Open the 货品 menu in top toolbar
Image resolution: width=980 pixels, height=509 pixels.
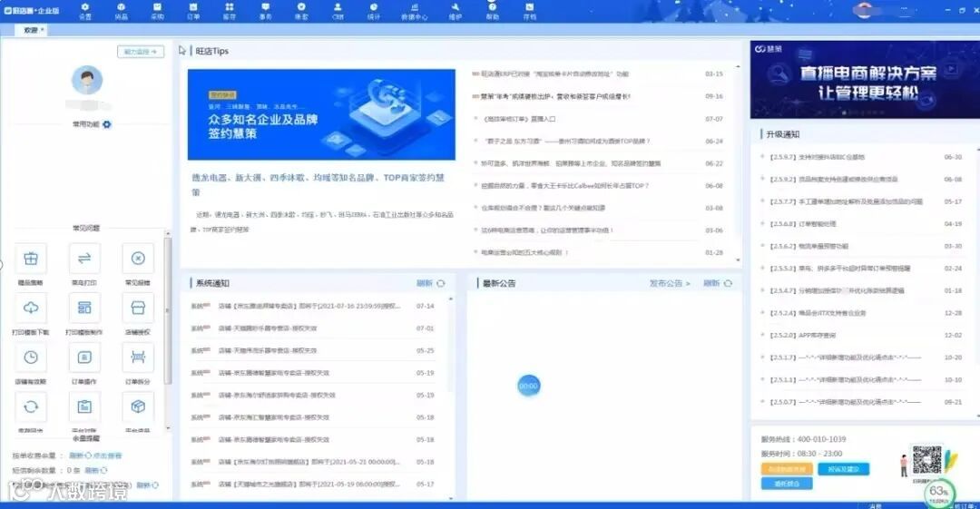[122, 11]
